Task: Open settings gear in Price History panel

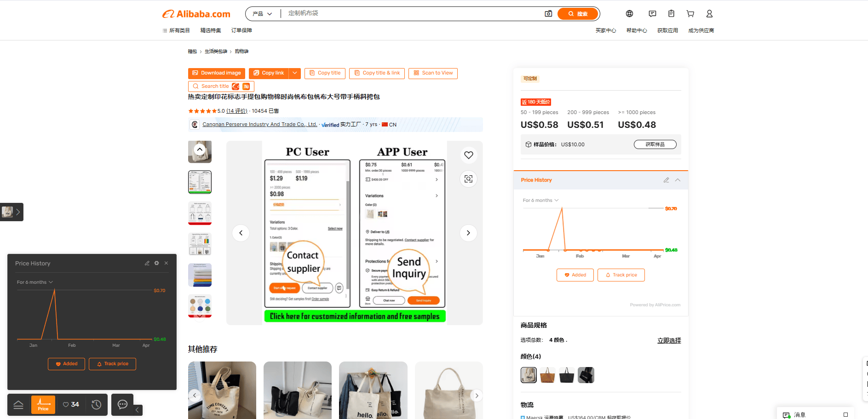Action: tap(157, 263)
